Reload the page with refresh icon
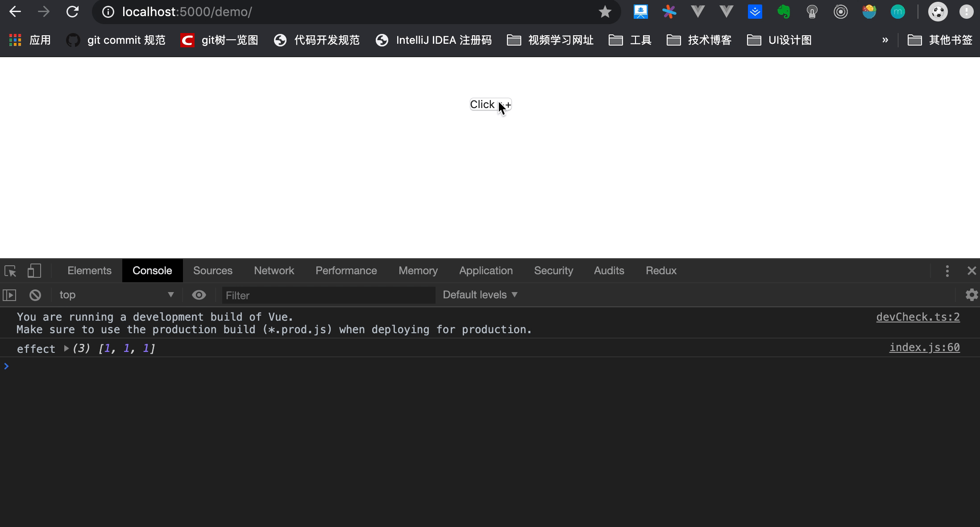This screenshot has height=527, width=980. 72,12
